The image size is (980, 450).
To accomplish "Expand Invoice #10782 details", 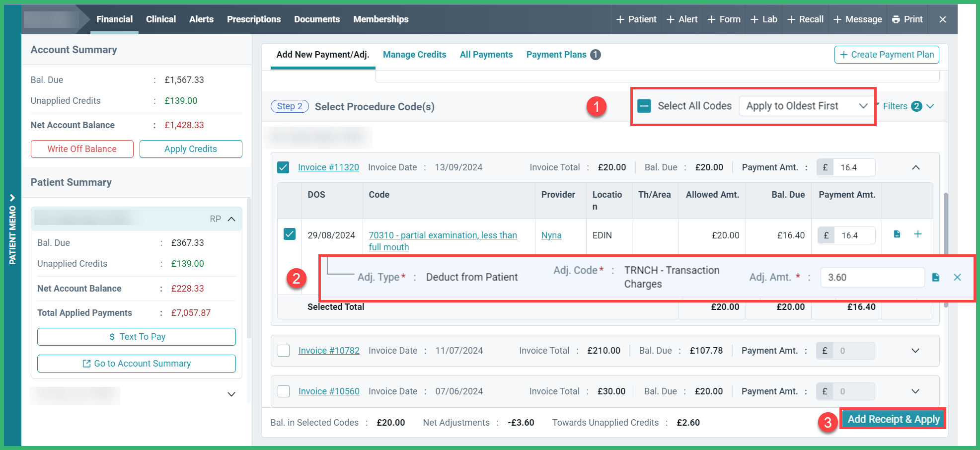I will coord(915,351).
